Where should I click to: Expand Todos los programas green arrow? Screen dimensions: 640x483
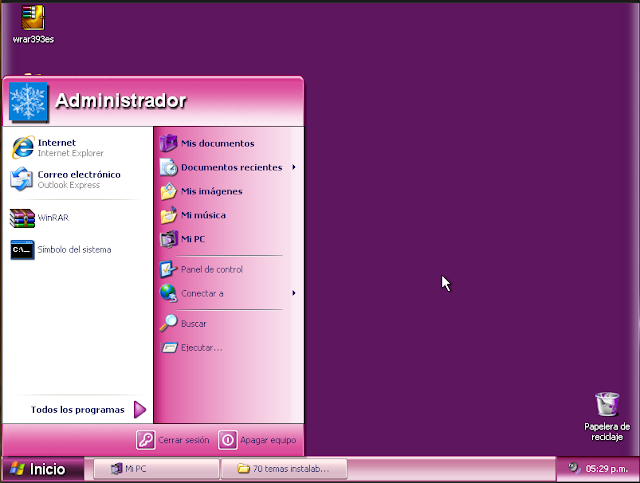[140, 410]
